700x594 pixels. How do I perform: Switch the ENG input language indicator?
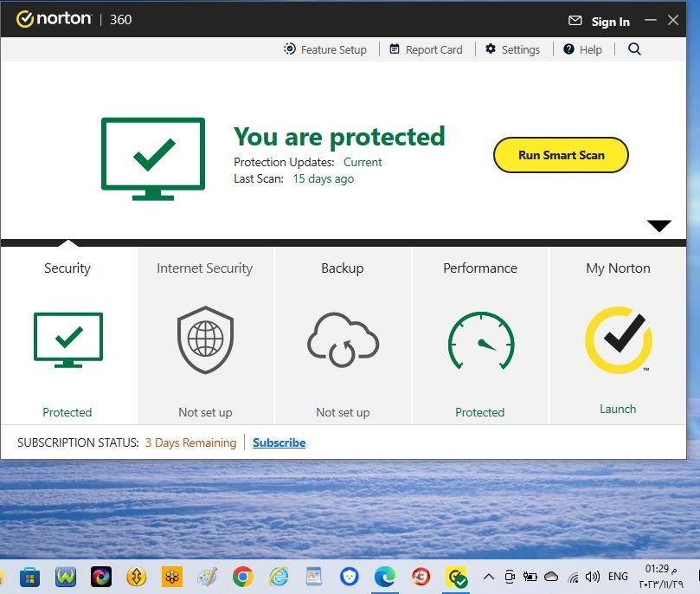618,577
